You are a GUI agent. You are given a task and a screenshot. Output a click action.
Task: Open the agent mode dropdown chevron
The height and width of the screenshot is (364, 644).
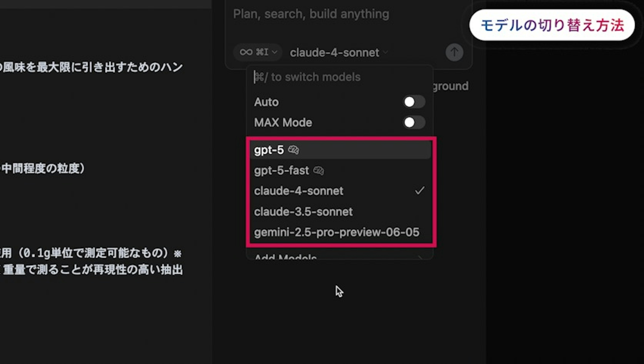coord(275,53)
